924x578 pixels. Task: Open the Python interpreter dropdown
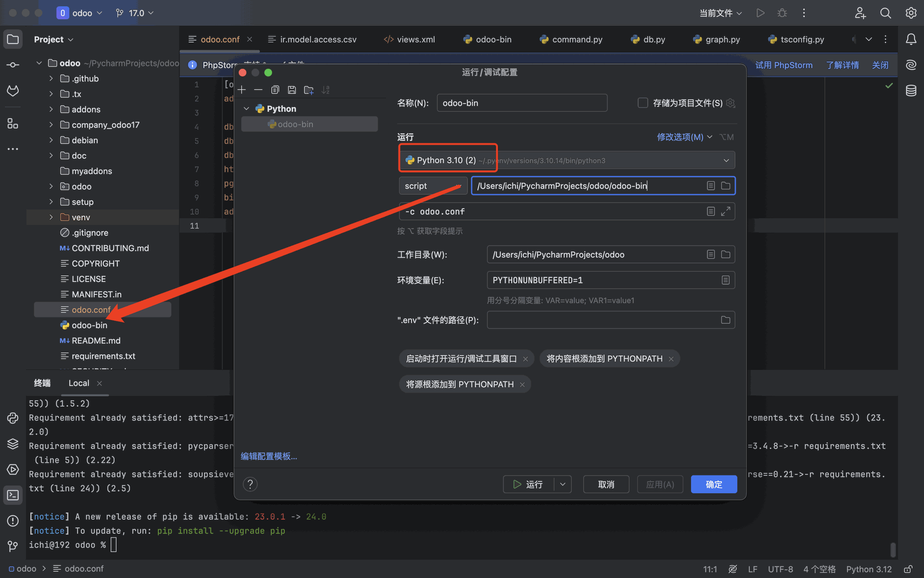coord(567,160)
